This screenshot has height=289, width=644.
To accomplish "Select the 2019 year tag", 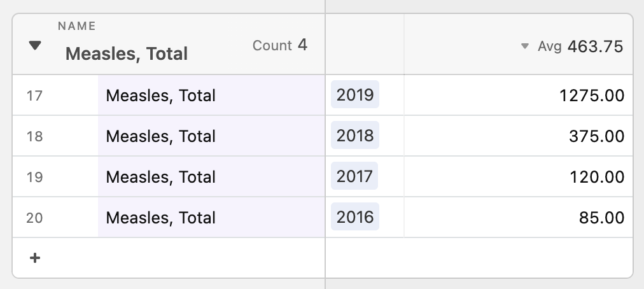I will [355, 95].
